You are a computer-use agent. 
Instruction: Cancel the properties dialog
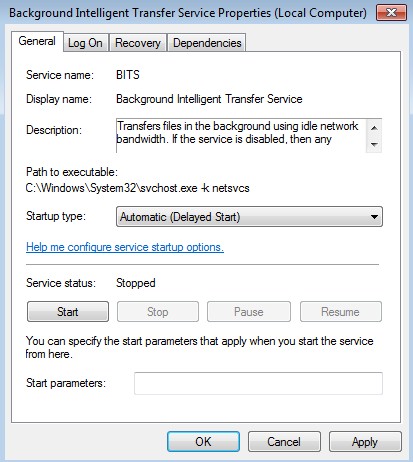pyautogui.click(x=284, y=442)
